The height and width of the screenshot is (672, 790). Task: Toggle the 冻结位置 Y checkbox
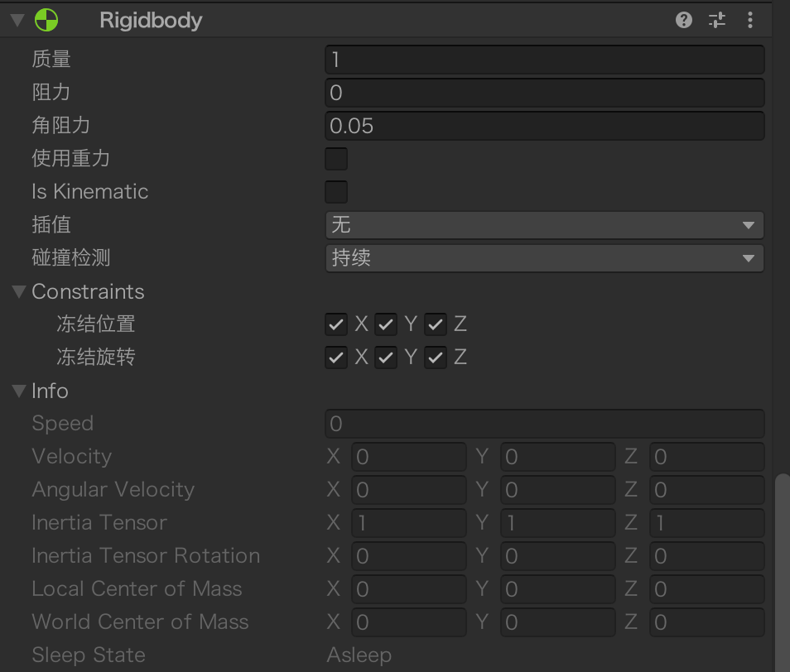386,324
